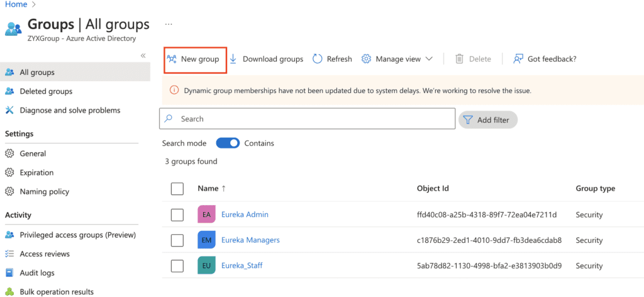Click the Add filter button
This screenshot has width=644, height=297.
pos(488,120)
